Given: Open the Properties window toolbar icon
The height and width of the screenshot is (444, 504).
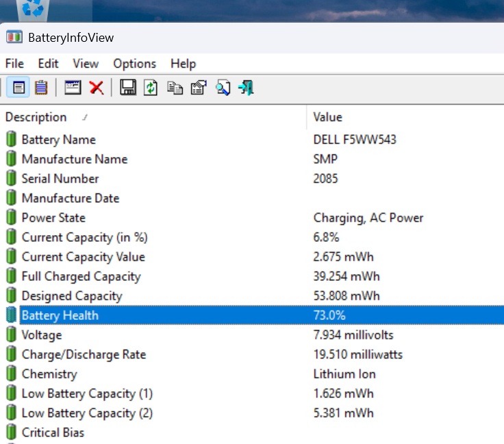Looking at the screenshot, I should click(73, 88).
